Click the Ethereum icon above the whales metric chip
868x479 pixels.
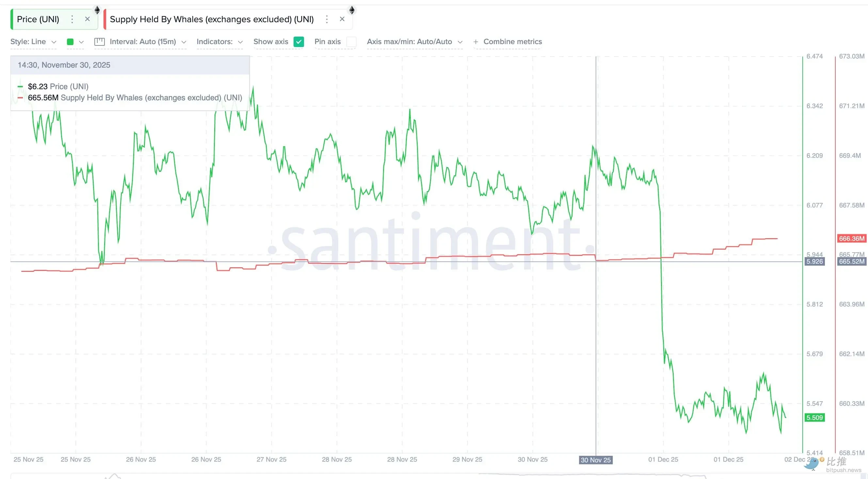352,10
